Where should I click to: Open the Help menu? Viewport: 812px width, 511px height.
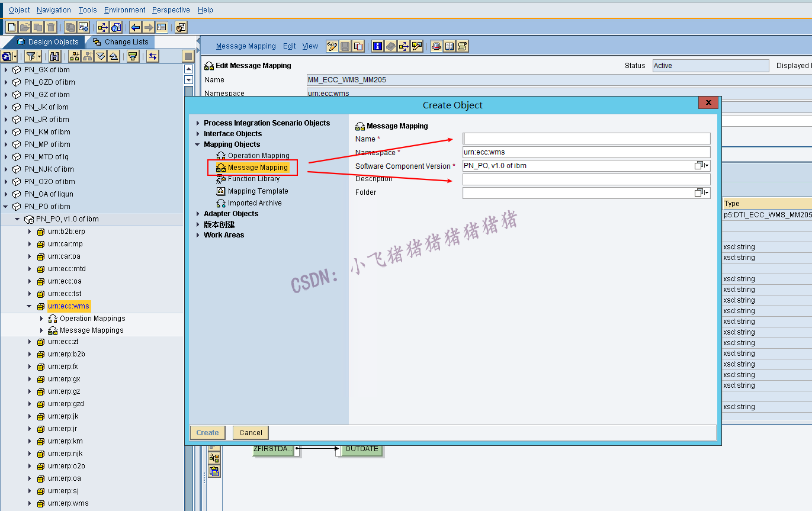point(206,10)
